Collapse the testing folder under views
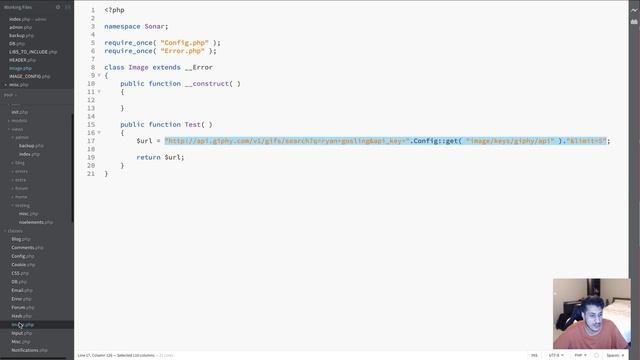The height and width of the screenshot is (360, 640). [x=21, y=205]
